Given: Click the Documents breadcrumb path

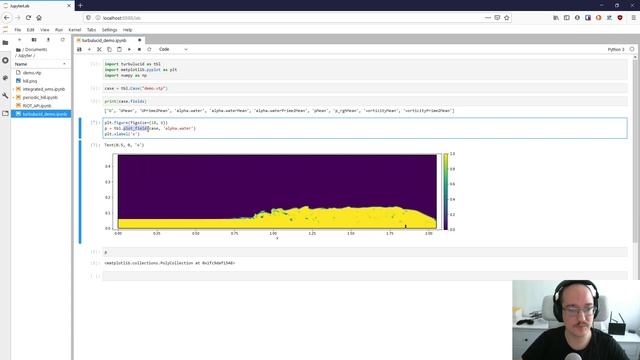Looking at the screenshot, I should [x=35, y=50].
